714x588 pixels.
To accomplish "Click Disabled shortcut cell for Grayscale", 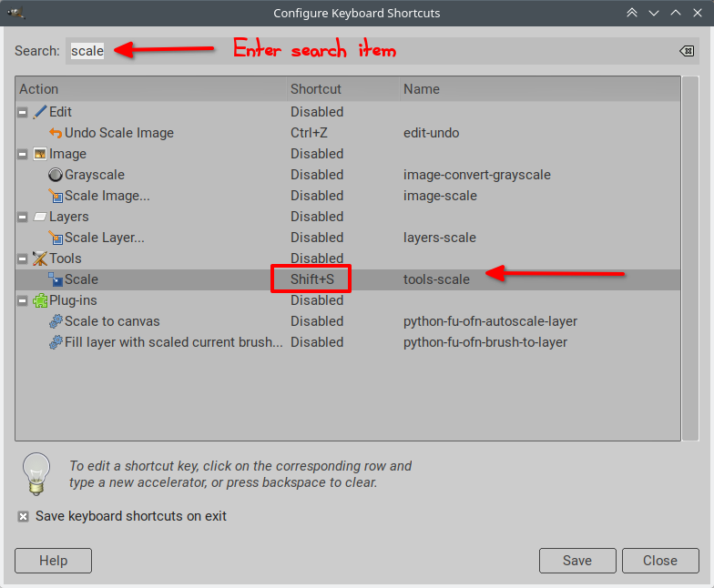I will click(x=317, y=175).
